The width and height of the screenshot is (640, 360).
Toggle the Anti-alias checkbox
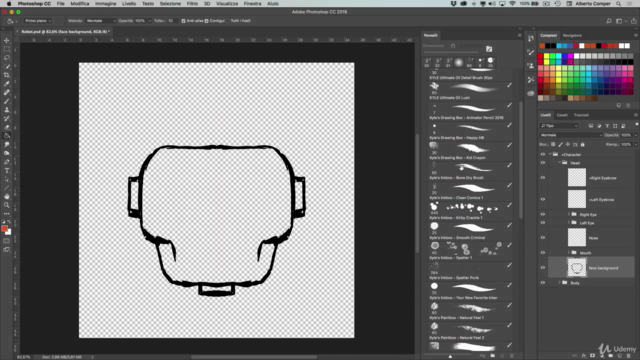183,21
